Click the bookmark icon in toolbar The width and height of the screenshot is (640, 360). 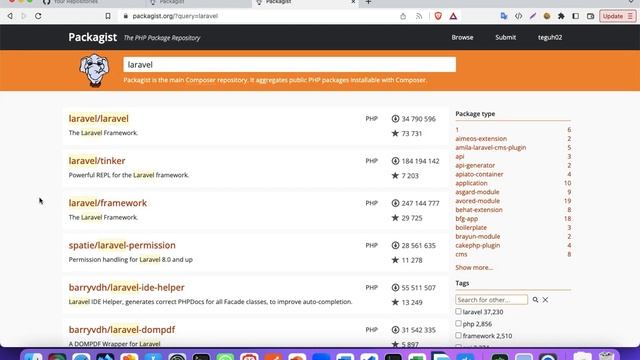pyautogui.click(x=108, y=16)
